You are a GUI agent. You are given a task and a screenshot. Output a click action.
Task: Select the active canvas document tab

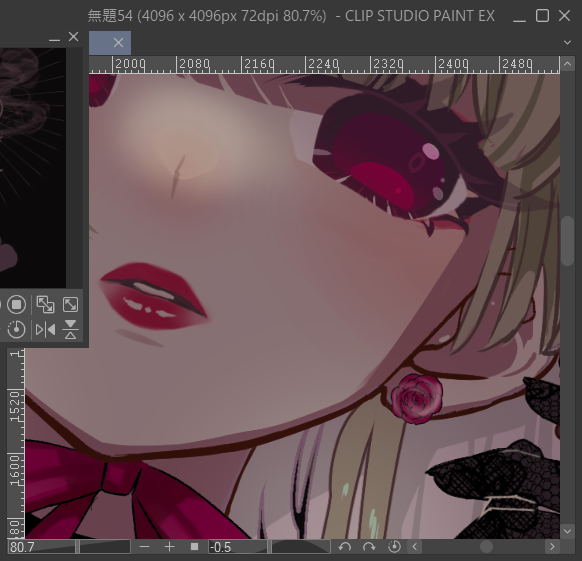coord(110,43)
